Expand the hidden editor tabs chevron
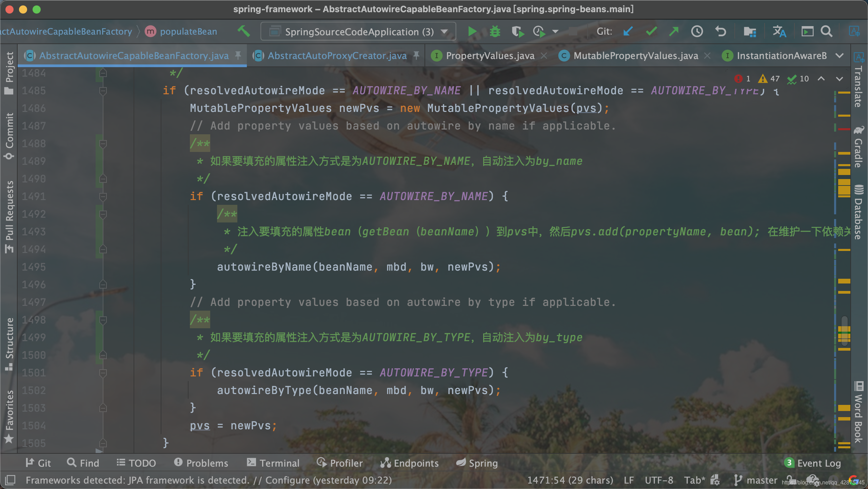The width and height of the screenshot is (868, 489). tap(840, 55)
